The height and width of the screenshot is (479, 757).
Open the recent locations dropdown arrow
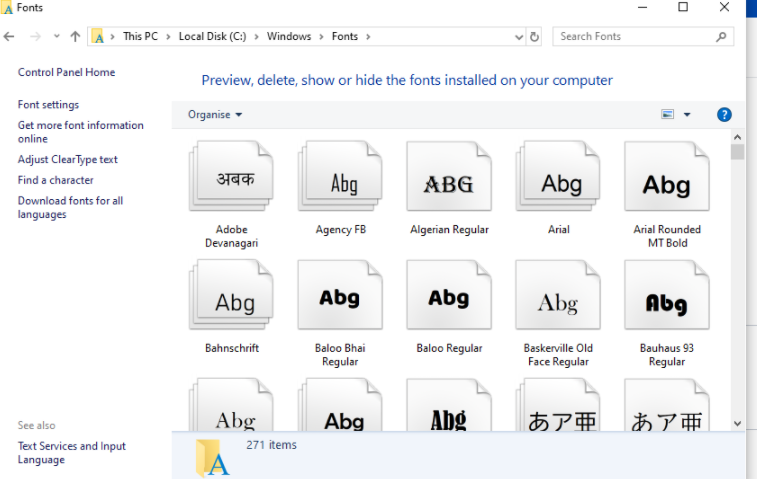(x=56, y=37)
